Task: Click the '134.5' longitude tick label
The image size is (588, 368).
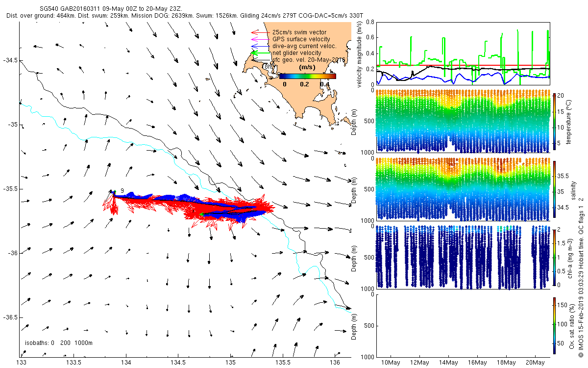Action: [x=178, y=363]
